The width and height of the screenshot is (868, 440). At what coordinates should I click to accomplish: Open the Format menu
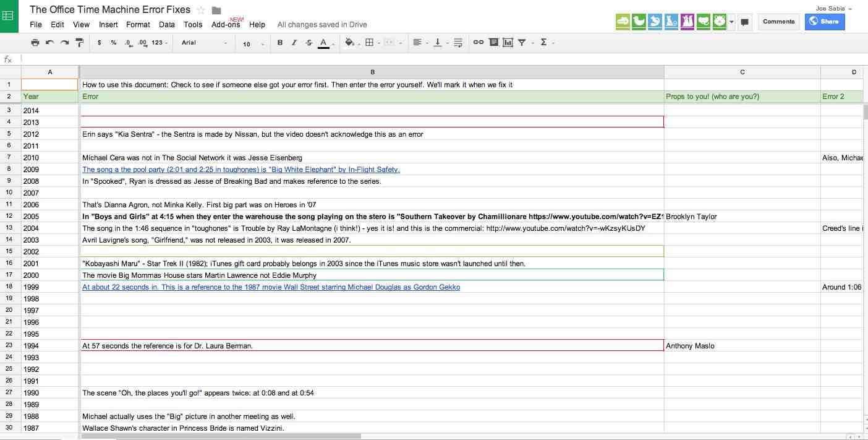point(138,25)
